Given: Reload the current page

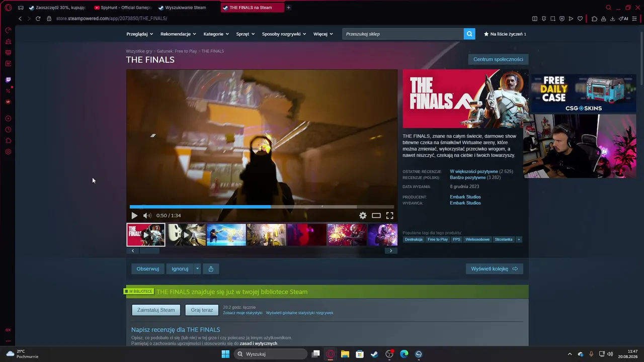Looking at the screenshot, I should point(38,19).
